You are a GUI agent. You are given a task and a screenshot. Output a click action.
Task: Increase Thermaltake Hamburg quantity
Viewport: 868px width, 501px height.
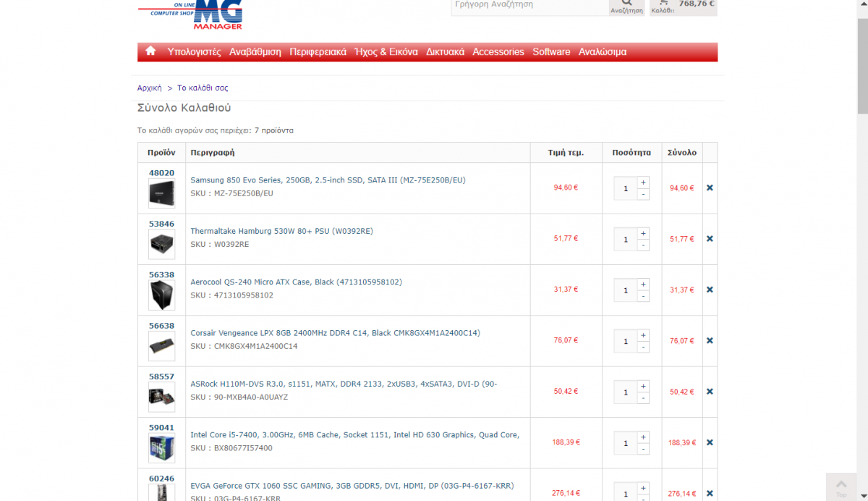coord(643,233)
